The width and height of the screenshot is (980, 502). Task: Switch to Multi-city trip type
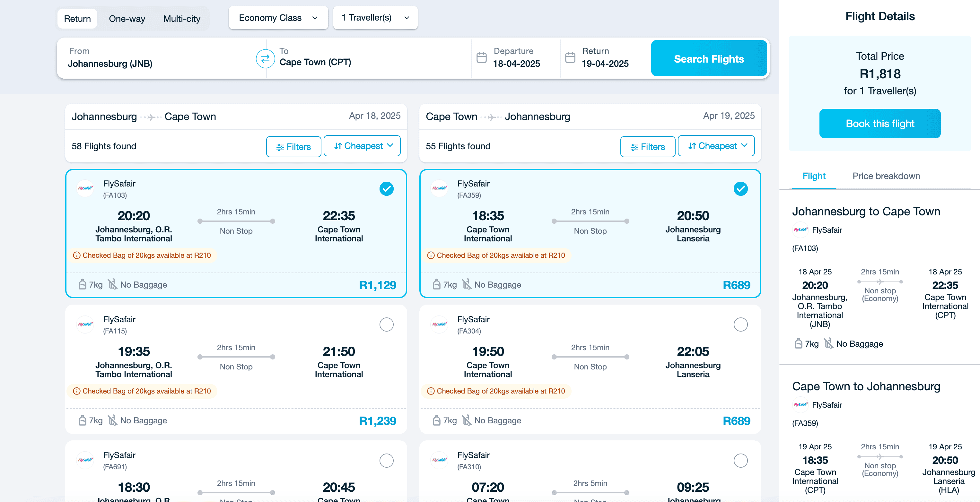click(181, 19)
